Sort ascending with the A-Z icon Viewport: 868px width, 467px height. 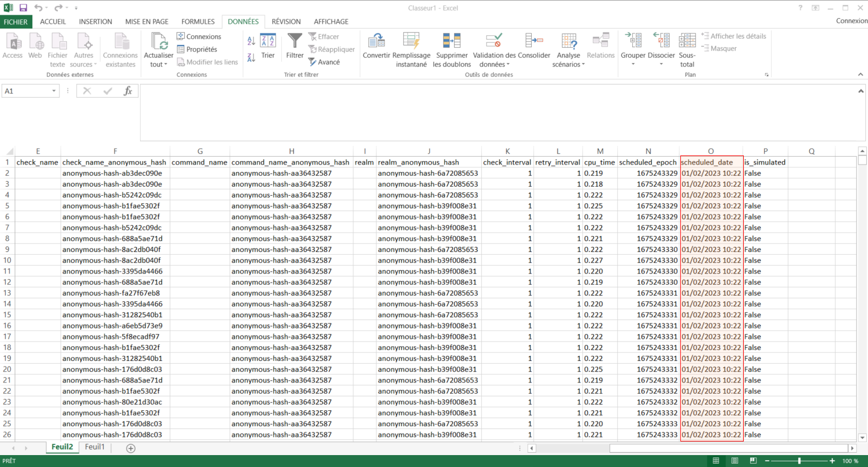[251, 41]
